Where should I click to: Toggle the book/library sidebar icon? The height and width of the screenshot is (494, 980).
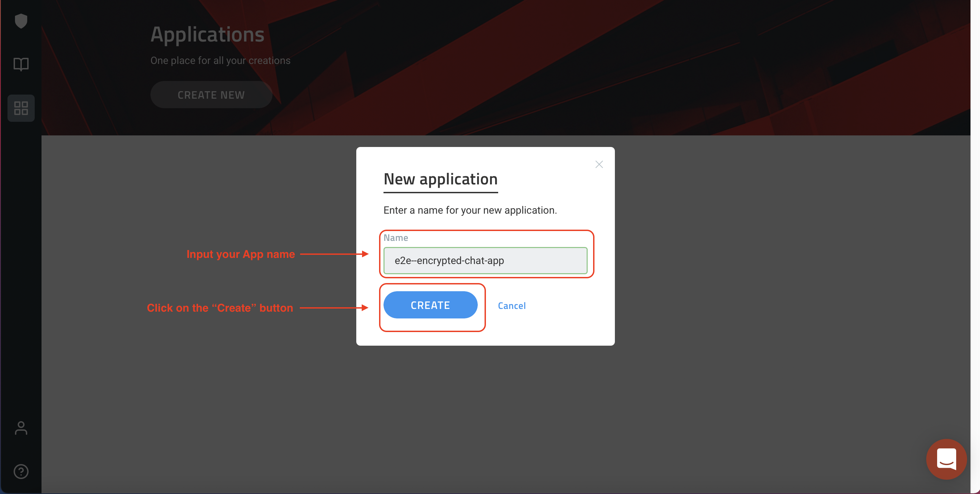pyautogui.click(x=21, y=64)
